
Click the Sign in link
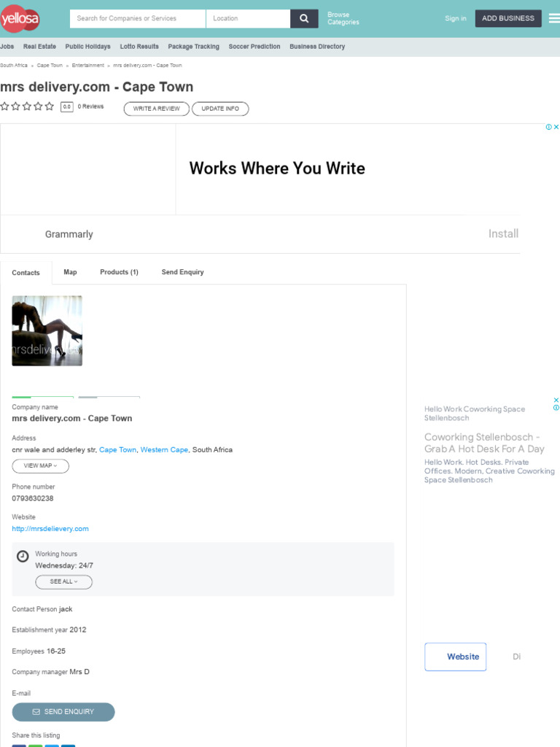tap(455, 18)
